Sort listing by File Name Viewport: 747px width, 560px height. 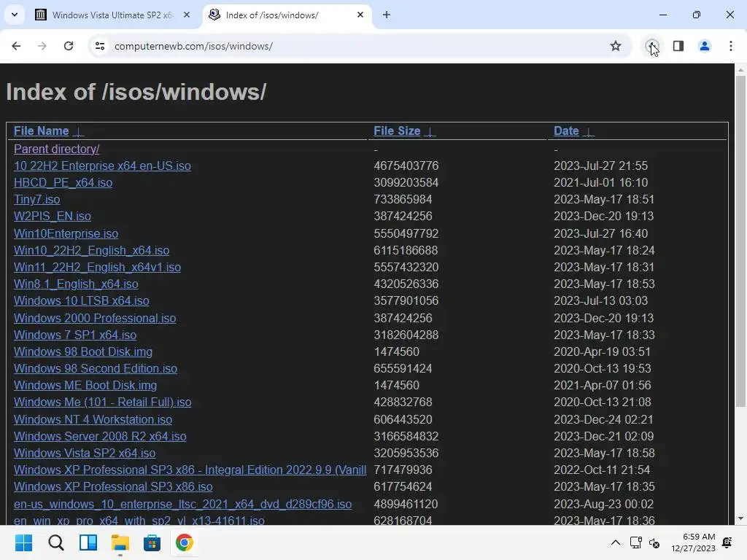(x=41, y=131)
